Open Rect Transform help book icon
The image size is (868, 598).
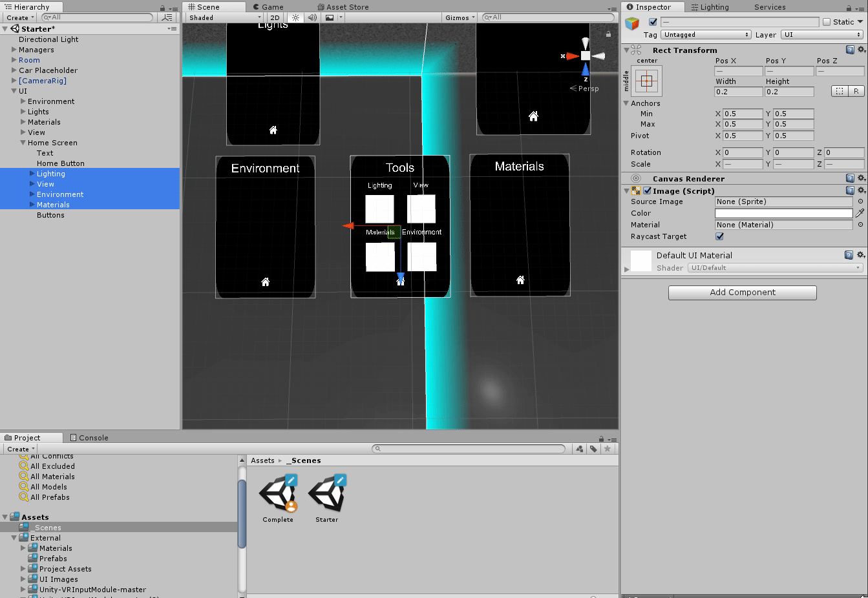click(x=850, y=50)
